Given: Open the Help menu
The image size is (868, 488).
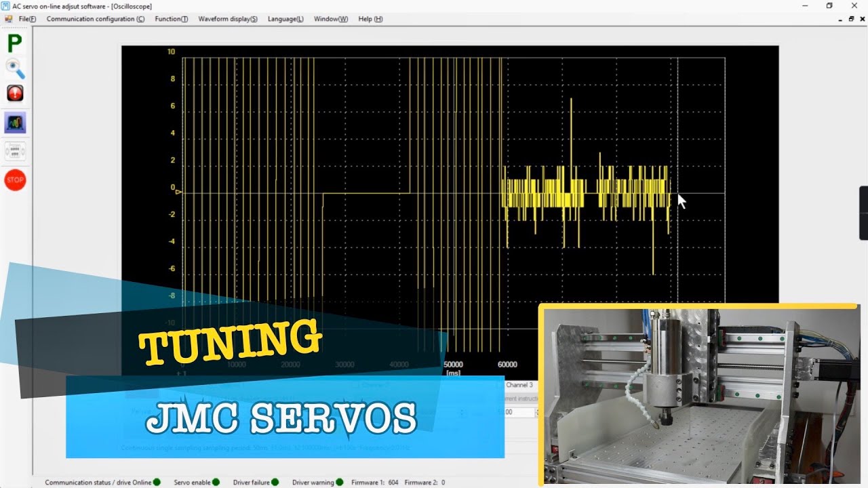Looking at the screenshot, I should point(370,19).
